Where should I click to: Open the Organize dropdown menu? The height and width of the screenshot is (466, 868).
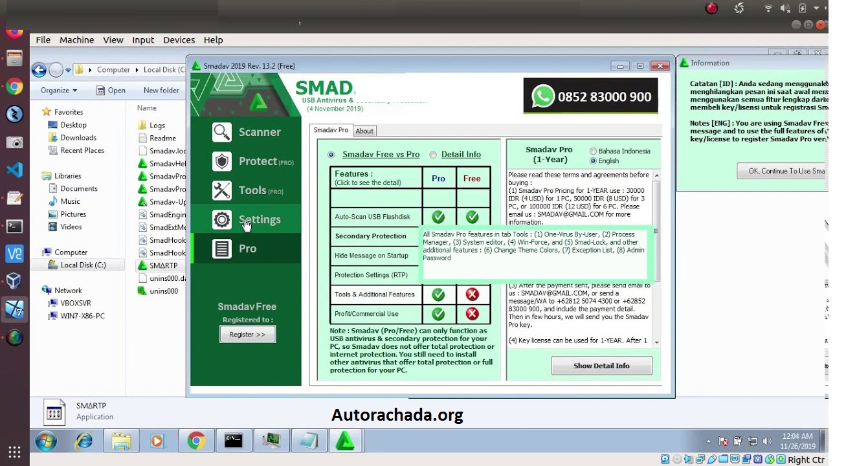58,91
